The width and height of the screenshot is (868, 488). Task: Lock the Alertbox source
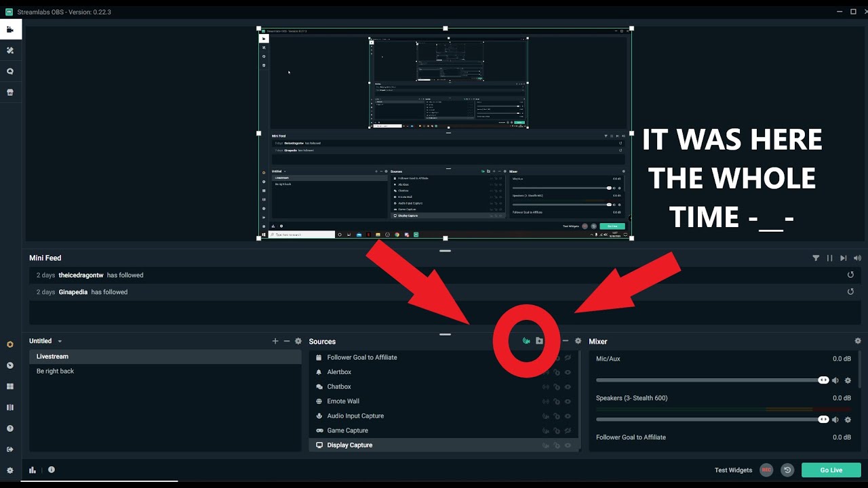pos(557,372)
